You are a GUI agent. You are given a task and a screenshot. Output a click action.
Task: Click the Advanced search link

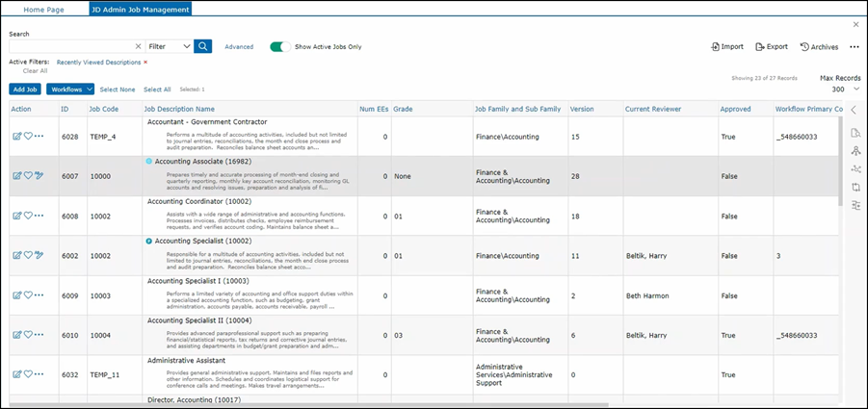tap(239, 46)
